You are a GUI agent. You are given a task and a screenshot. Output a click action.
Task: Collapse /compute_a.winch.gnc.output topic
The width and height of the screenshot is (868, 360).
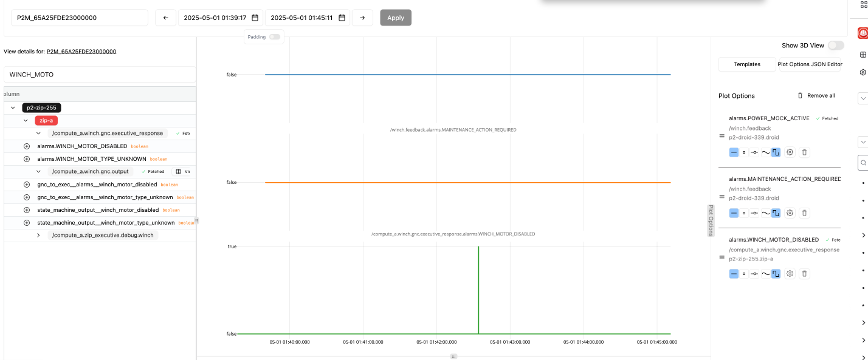coord(38,172)
